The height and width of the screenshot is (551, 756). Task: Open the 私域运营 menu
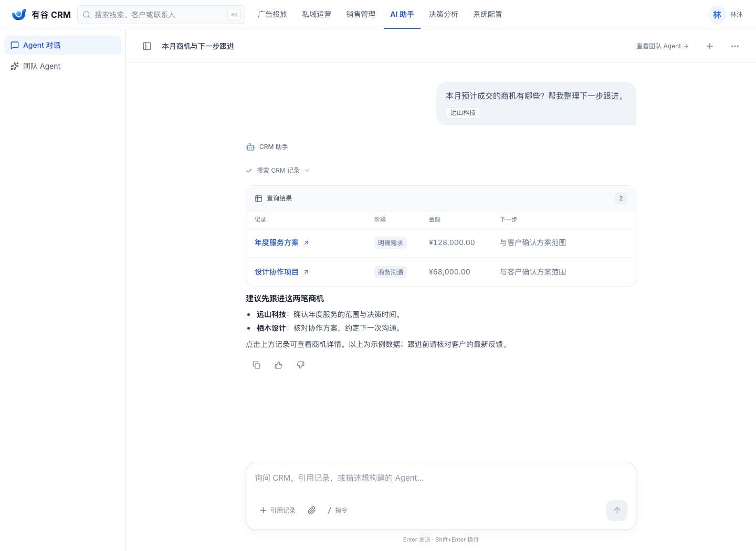point(317,15)
